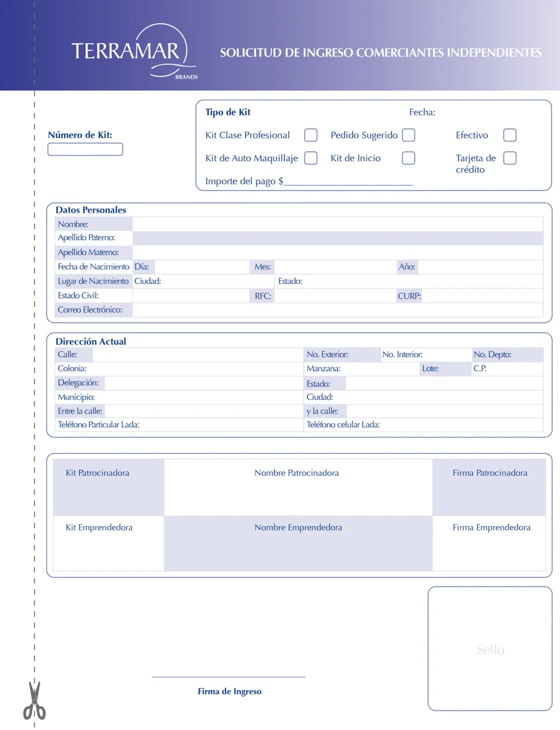Select the Apellido Paterno field
560x730 pixels.
(337, 238)
